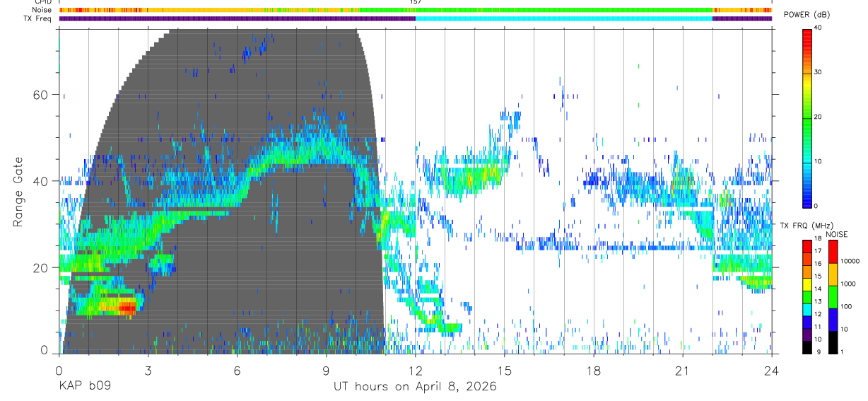Pick the yellow 14–15 MHz TX FRQ swatch
Viewport: 868px width, 401px height.
pos(807,284)
